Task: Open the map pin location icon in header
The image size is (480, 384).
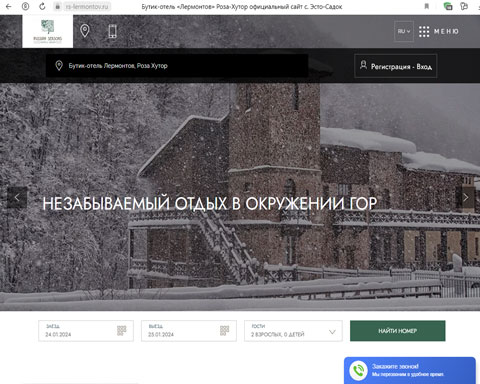Action: 85,31
